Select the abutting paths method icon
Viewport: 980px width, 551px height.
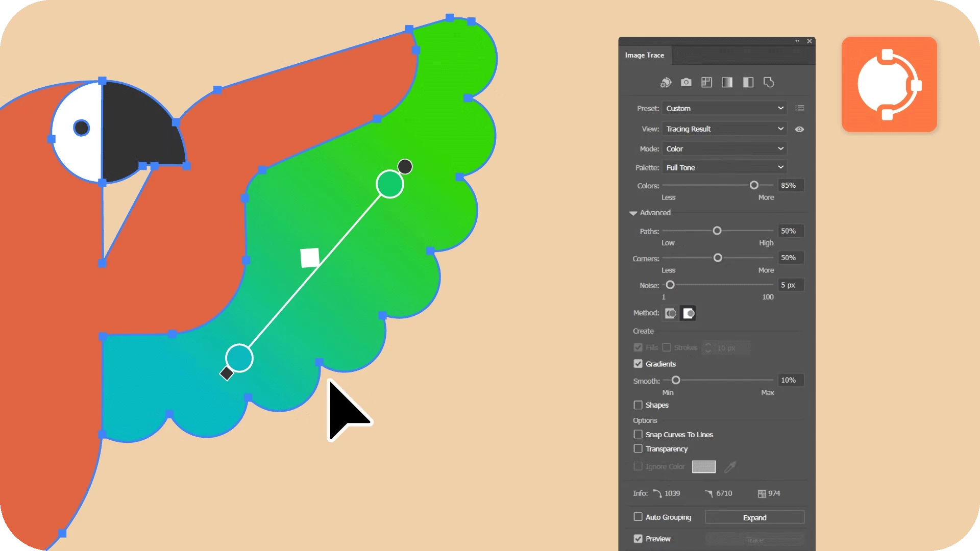671,313
